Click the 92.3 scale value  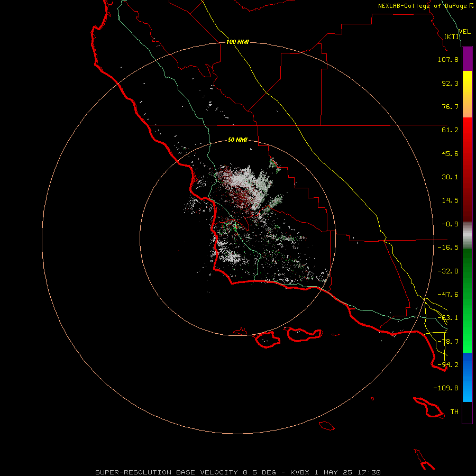point(450,83)
